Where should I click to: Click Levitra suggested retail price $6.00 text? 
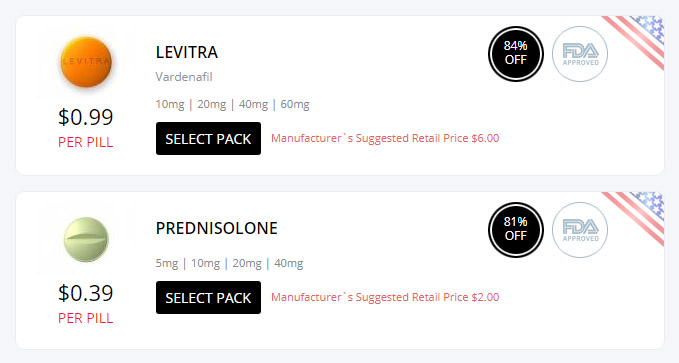tap(385, 138)
